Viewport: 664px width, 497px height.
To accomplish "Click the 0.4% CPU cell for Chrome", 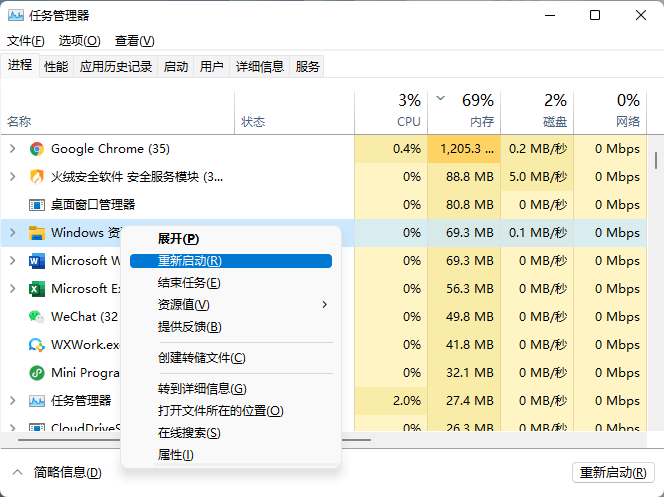I will pyautogui.click(x=391, y=149).
